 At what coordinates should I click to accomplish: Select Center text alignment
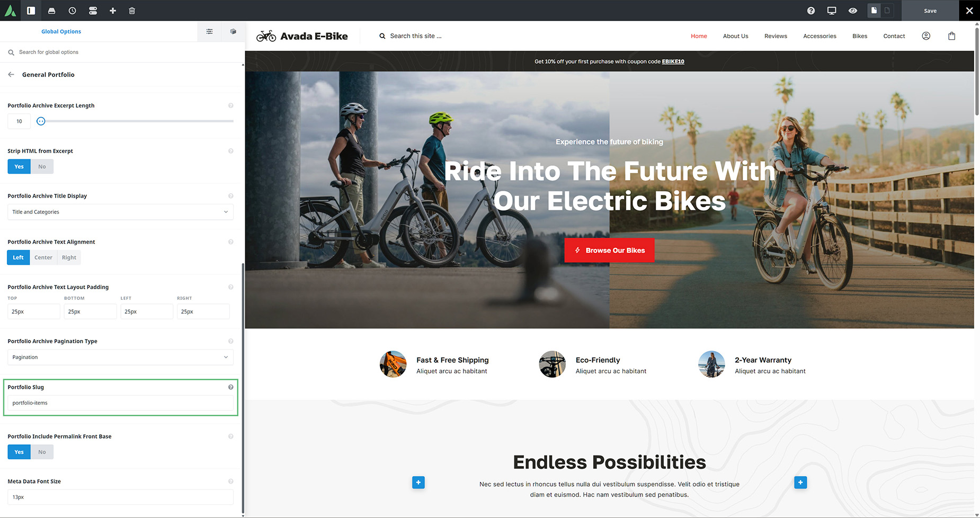coord(43,257)
